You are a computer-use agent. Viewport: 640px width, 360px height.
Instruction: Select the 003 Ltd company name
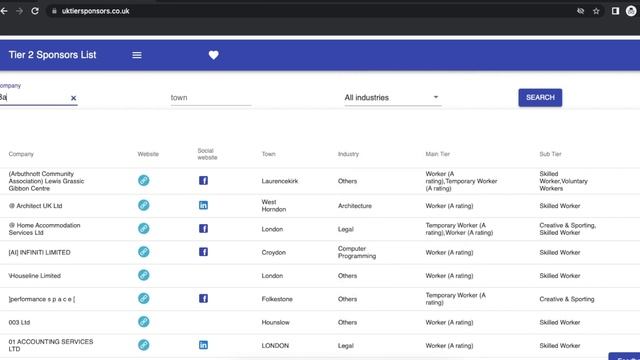pos(19,322)
